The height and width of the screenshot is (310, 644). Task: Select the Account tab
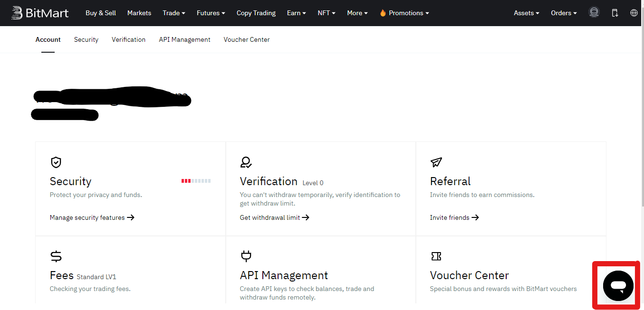(48, 39)
